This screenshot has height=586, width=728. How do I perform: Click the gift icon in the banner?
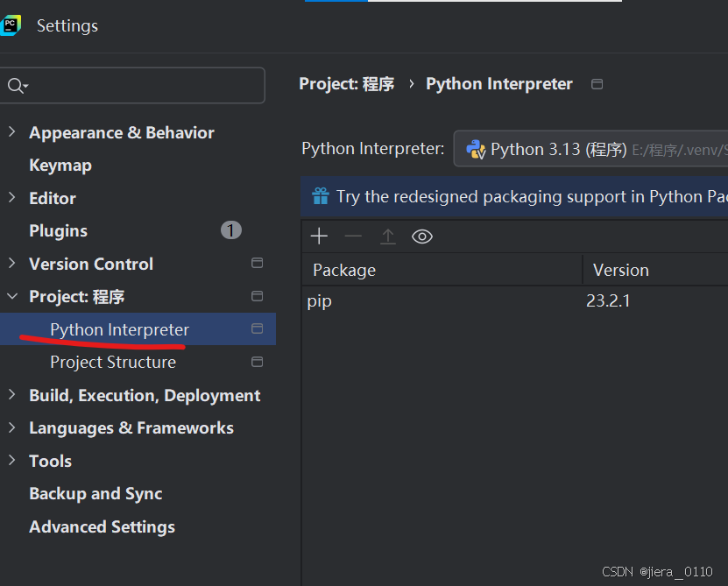pos(321,196)
